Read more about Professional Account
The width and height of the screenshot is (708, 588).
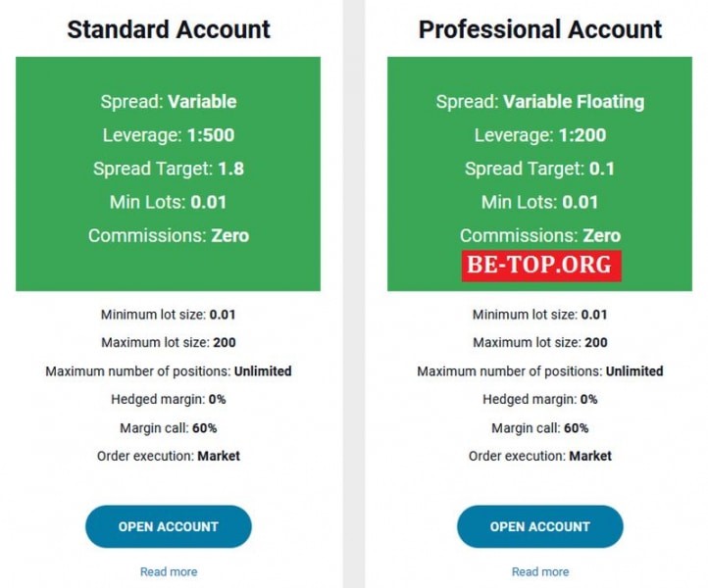pos(540,571)
